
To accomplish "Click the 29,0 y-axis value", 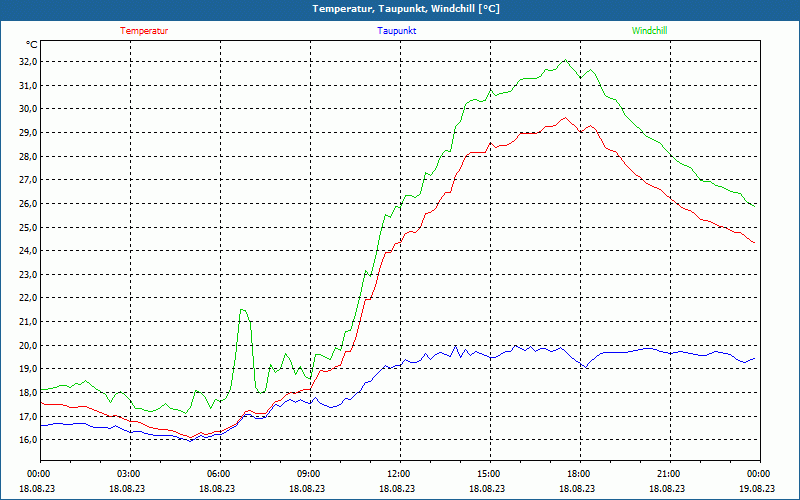I will point(29,133).
